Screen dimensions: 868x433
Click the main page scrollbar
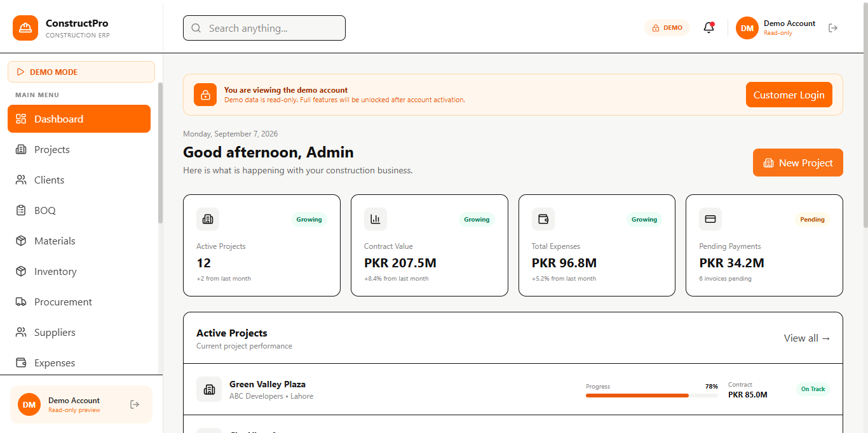click(865, 114)
